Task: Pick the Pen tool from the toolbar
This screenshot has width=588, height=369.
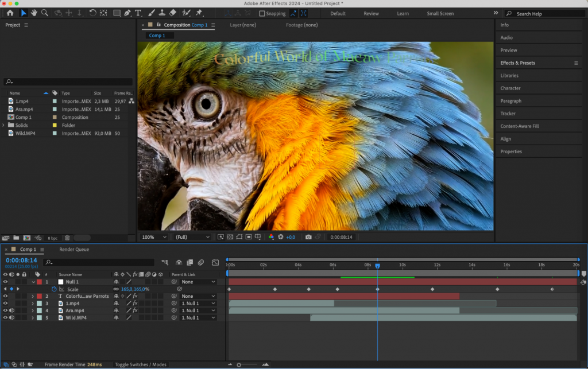Action: 126,11
